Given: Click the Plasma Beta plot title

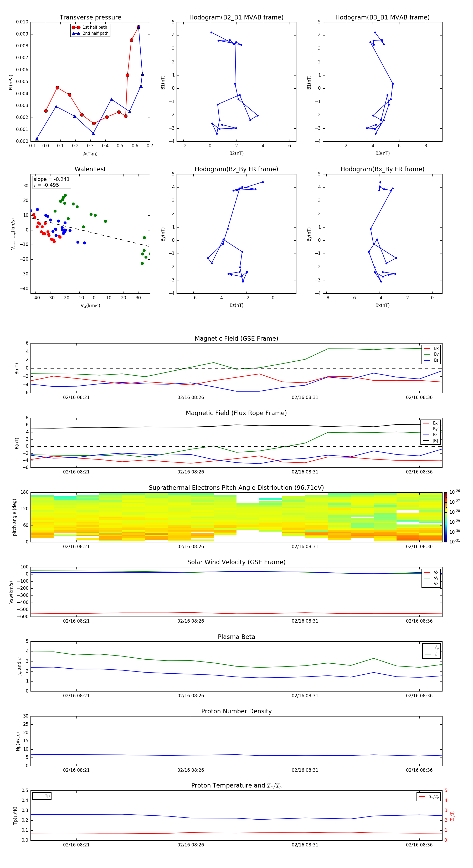Looking at the screenshot, I should point(236,637).
